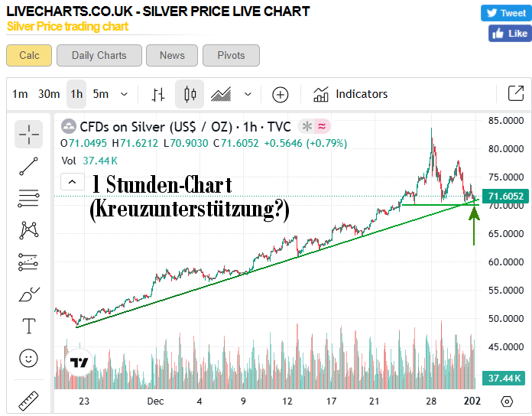Open the Indicators menu
532x416 pixels.
[x=350, y=94]
